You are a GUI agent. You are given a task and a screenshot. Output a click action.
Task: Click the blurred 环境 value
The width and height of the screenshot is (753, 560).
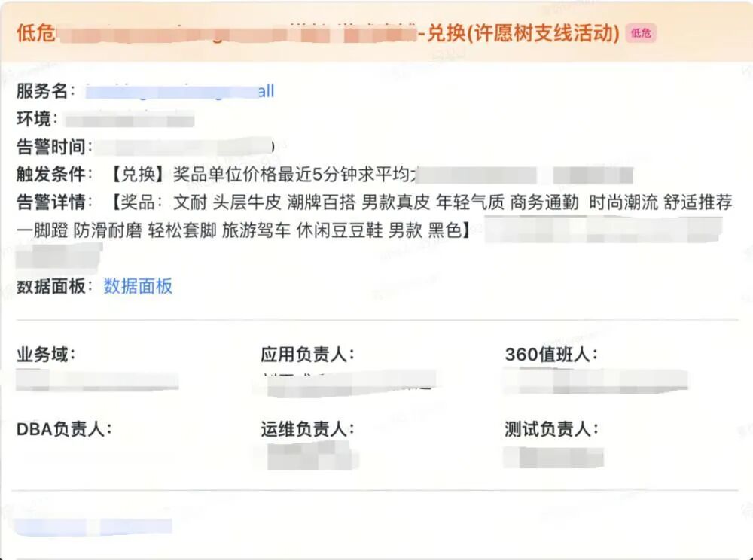[130, 119]
